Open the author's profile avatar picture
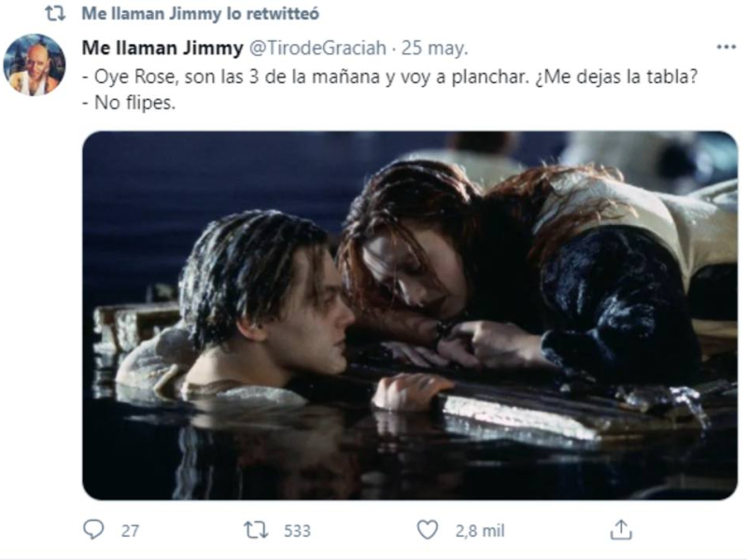 35,64
